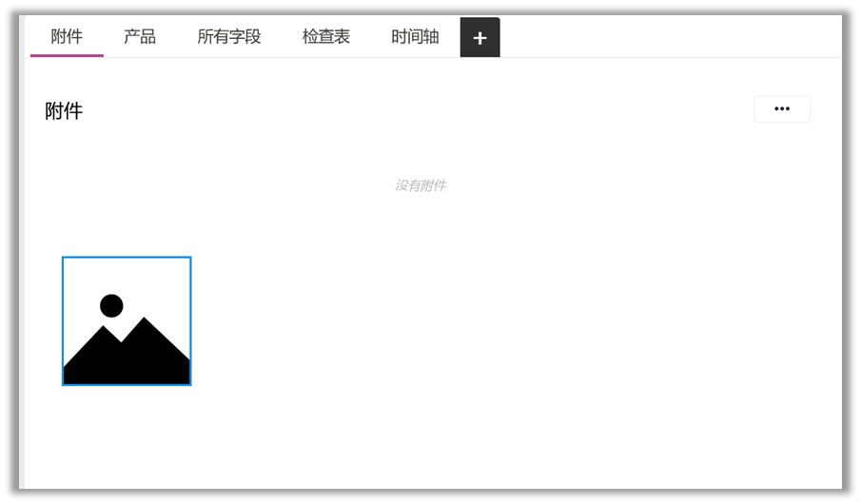The height and width of the screenshot is (504, 861).
Task: Click blank area right of image placeholder
Action: coord(476,320)
